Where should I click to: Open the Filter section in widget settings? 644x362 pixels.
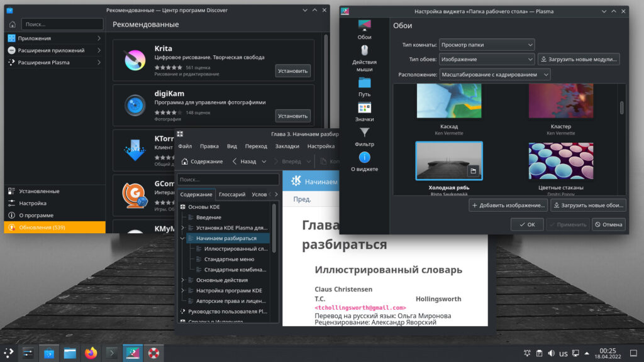click(364, 137)
